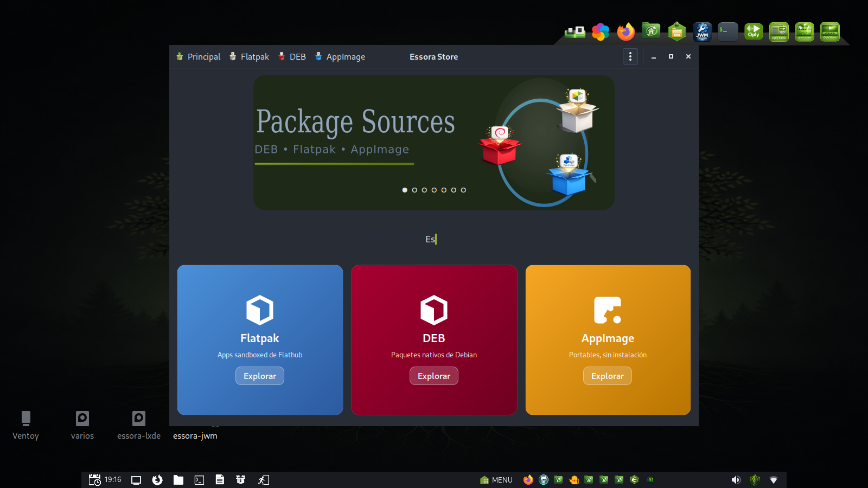
Task: Click the orange teapot icon in taskbar
Action: [x=574, y=480]
